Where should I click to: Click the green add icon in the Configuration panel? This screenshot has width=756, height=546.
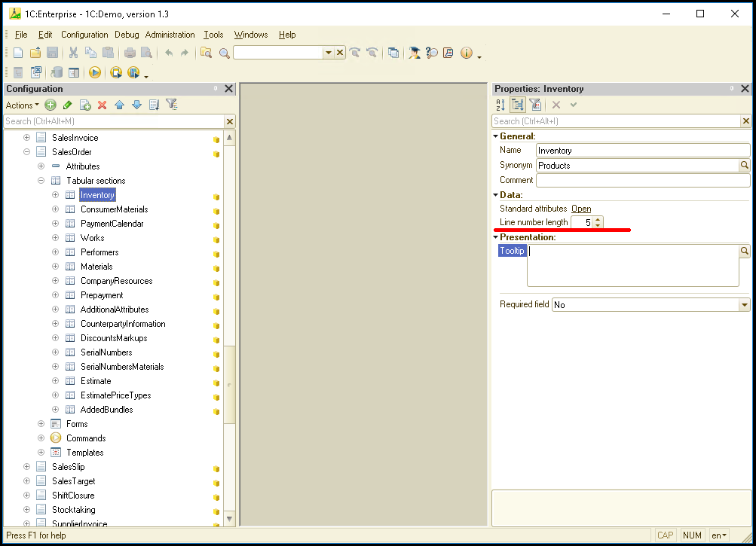point(51,105)
